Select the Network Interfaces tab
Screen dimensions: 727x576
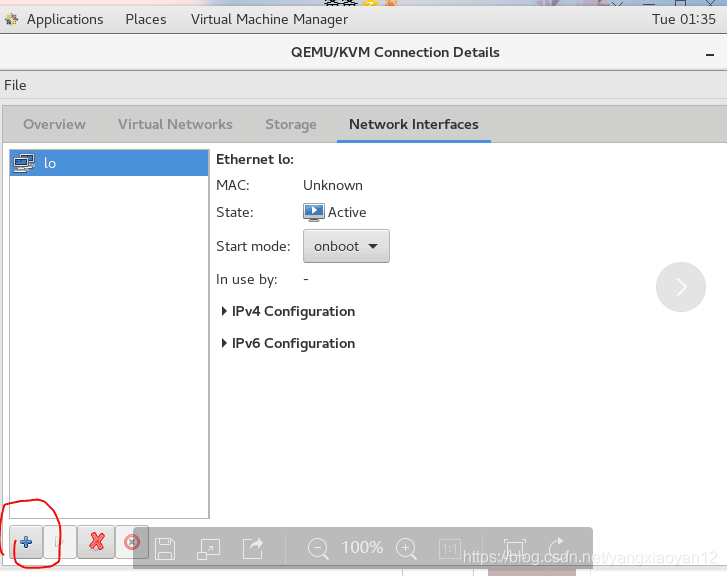(414, 124)
